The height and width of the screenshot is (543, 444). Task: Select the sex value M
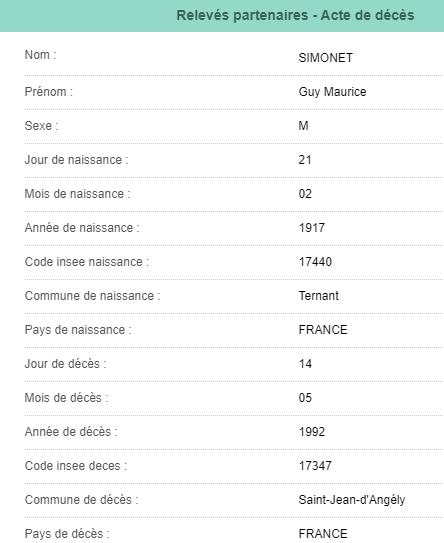click(x=303, y=125)
